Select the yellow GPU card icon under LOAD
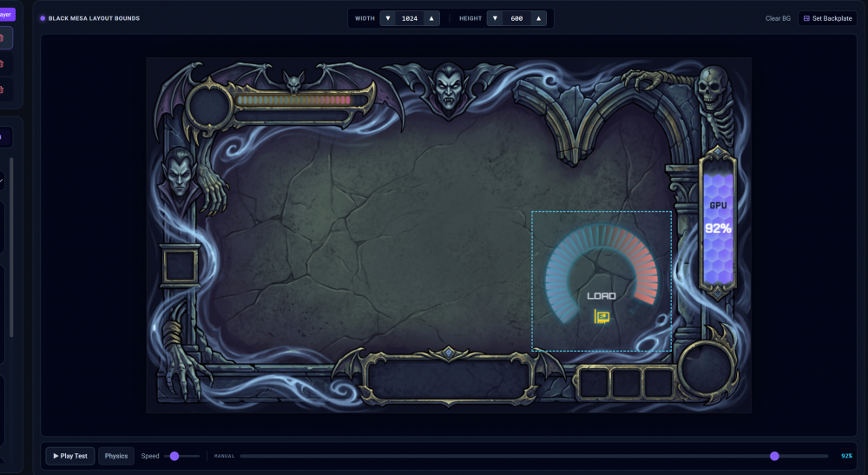868x475 pixels. (x=602, y=317)
